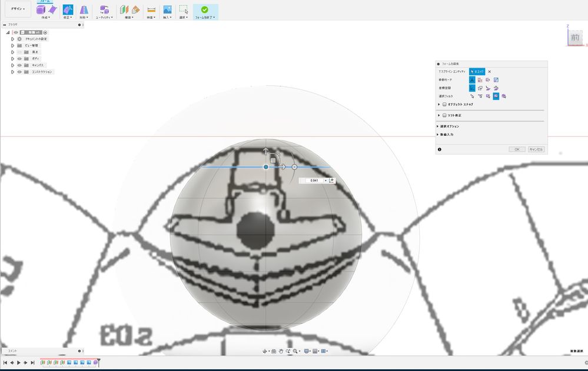Expand the Selection Options (選択オプション) section
588x371 pixels.
click(x=438, y=126)
